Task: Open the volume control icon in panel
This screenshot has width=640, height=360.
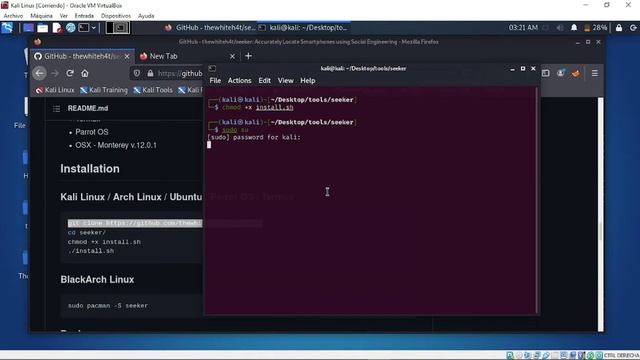Action: point(560,27)
